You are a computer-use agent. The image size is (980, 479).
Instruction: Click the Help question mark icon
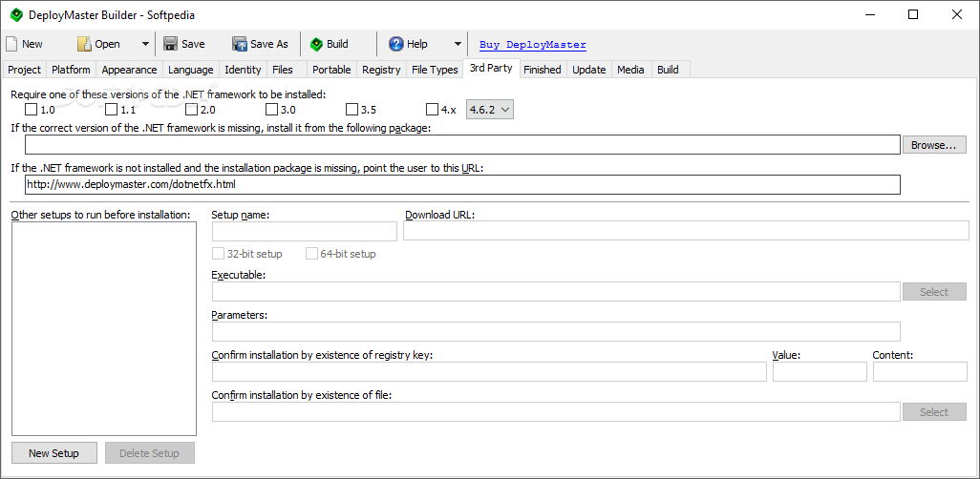pyautogui.click(x=395, y=44)
